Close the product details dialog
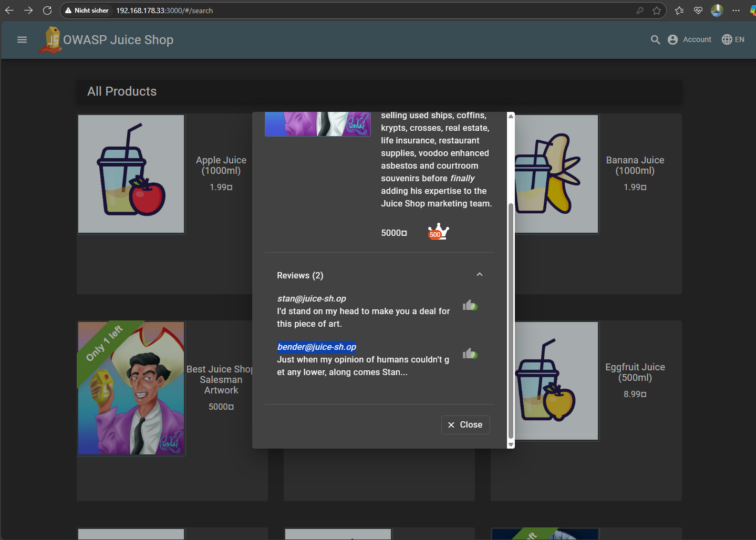The image size is (756, 540). point(465,425)
